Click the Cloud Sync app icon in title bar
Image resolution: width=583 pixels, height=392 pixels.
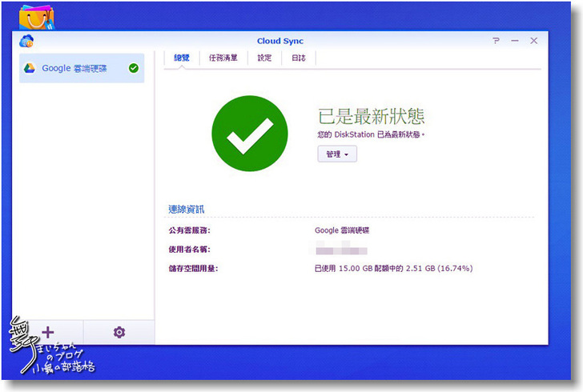pyautogui.click(x=26, y=41)
